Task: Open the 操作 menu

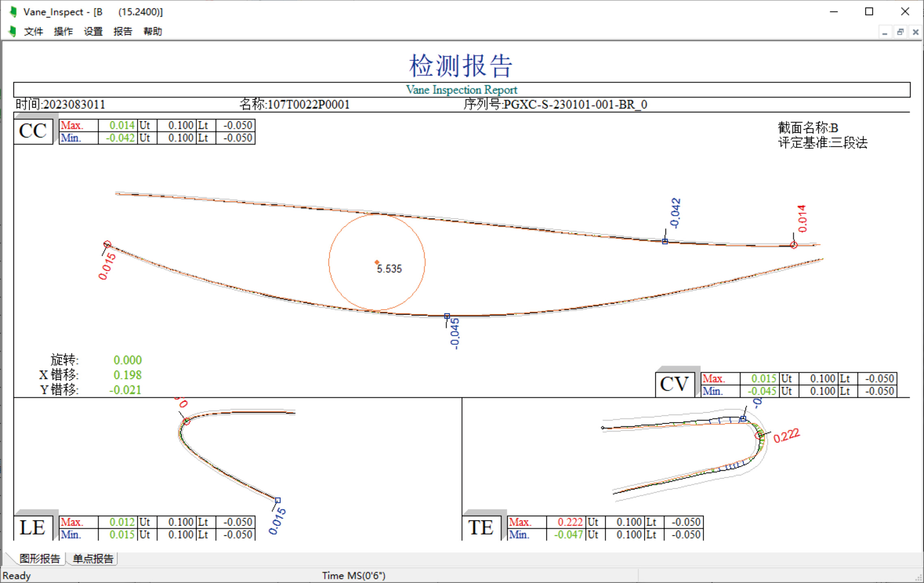Action: click(63, 31)
